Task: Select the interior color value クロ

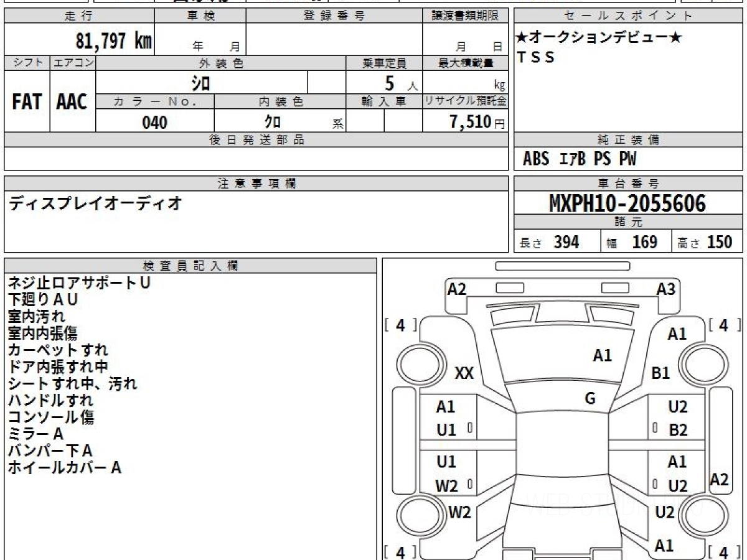Action: click(x=273, y=122)
